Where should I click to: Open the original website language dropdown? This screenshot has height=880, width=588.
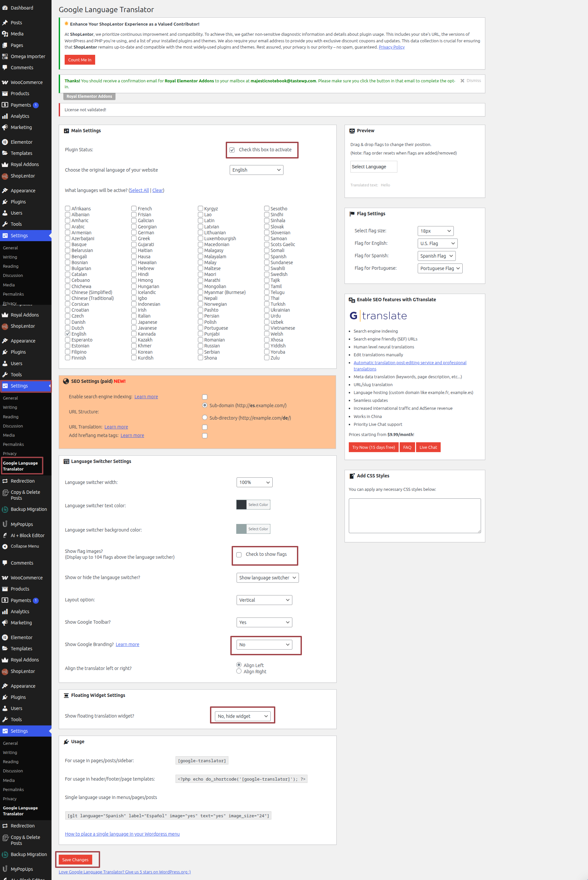[256, 170]
